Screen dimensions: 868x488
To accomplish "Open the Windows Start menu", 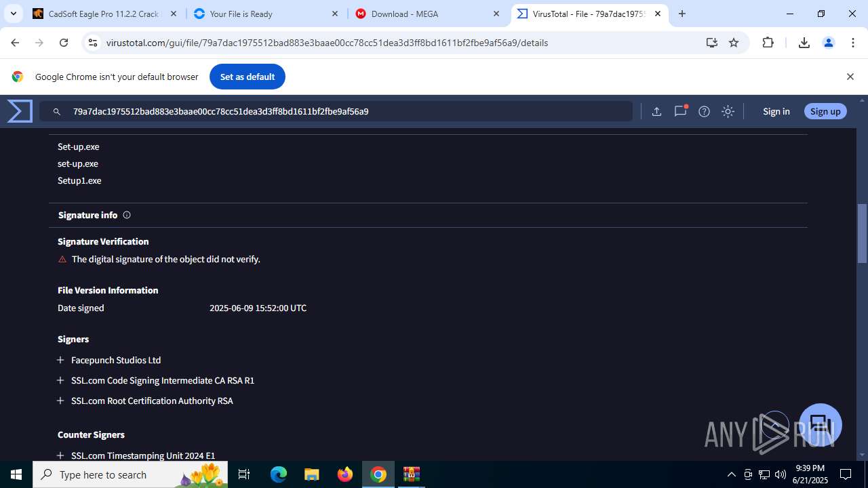I will click(x=16, y=474).
